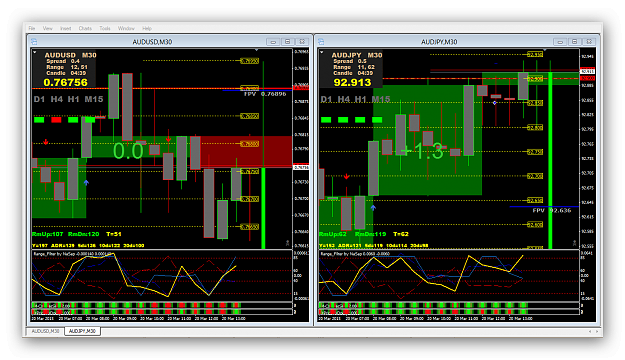Open the Tools menu
This screenshot has width=625, height=360.
pos(105,28)
